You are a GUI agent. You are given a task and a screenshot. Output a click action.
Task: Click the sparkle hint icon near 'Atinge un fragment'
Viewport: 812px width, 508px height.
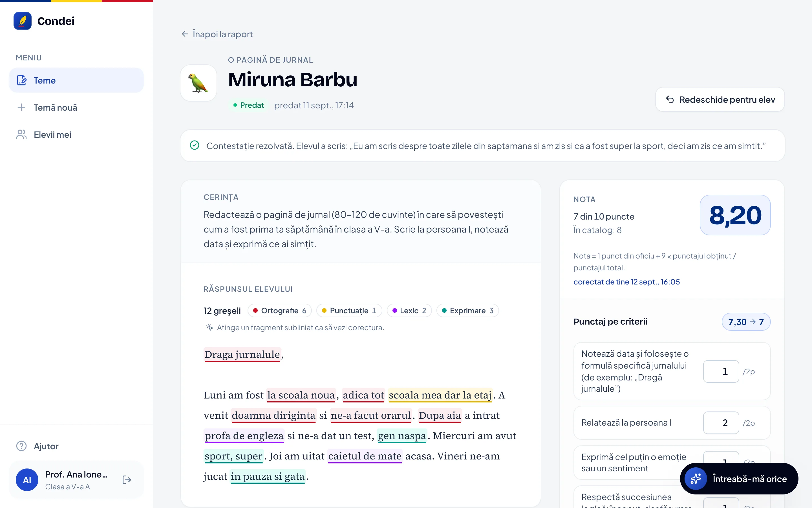[x=210, y=327]
